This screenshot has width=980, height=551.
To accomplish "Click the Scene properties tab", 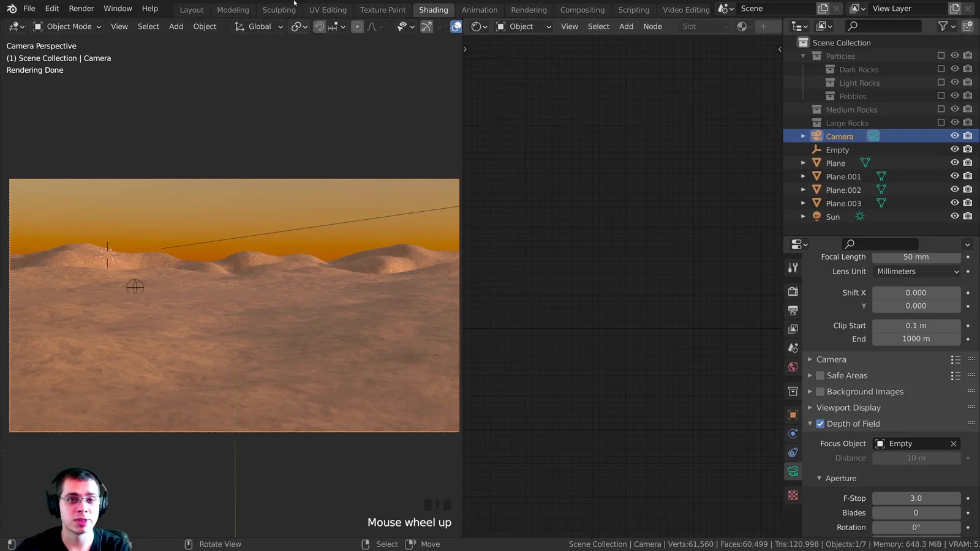I will [x=793, y=348].
